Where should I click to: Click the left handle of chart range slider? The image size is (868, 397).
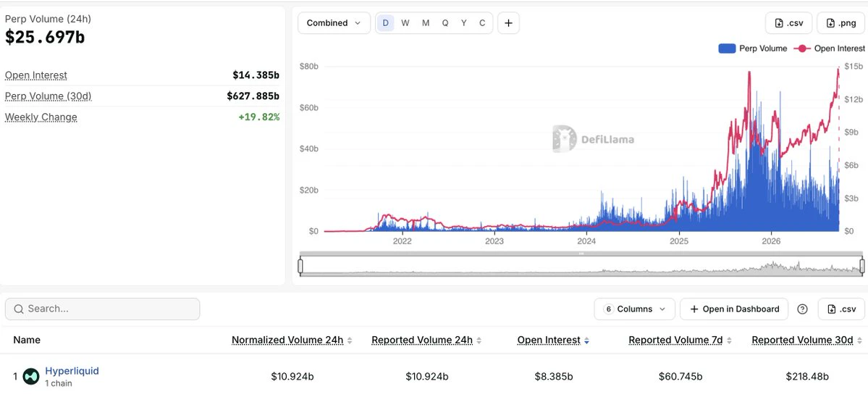tap(300, 267)
